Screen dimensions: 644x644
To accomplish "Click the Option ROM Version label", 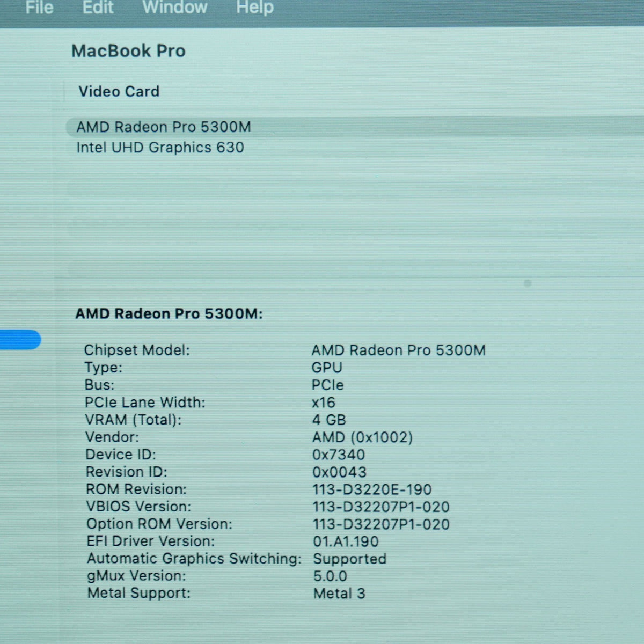I will 159,524.
